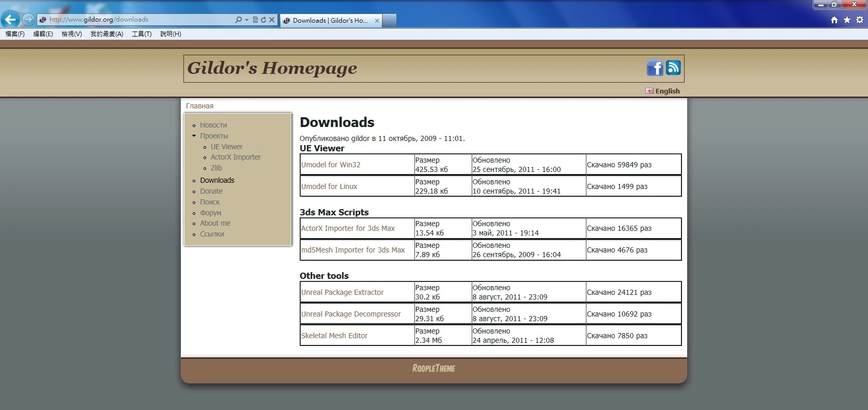868x410 pixels.
Task: Download Umodel for Win32
Action: click(331, 165)
